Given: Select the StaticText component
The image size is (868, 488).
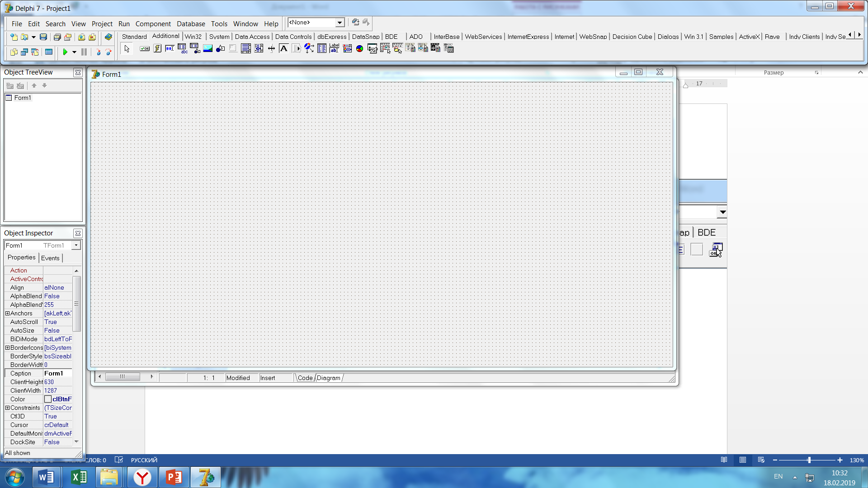Looking at the screenshot, I should 284,48.
